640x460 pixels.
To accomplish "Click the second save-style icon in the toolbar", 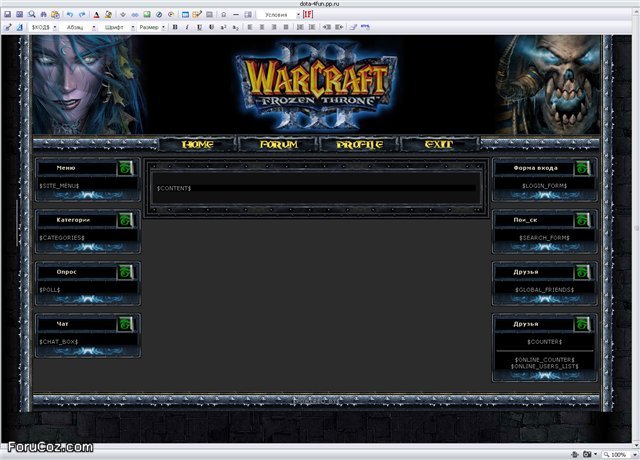I will point(19,15).
